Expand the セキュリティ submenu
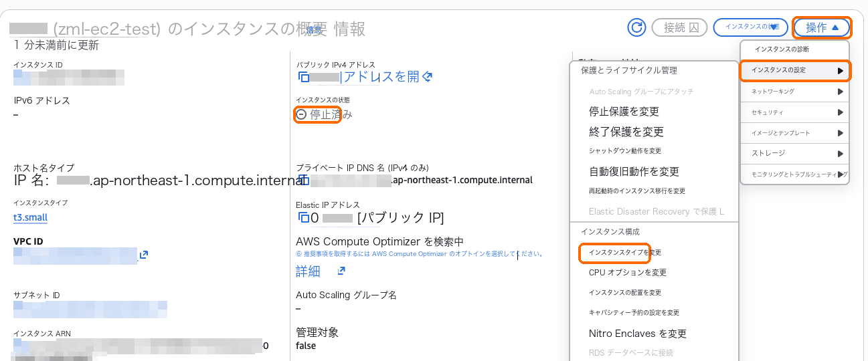 [794, 112]
